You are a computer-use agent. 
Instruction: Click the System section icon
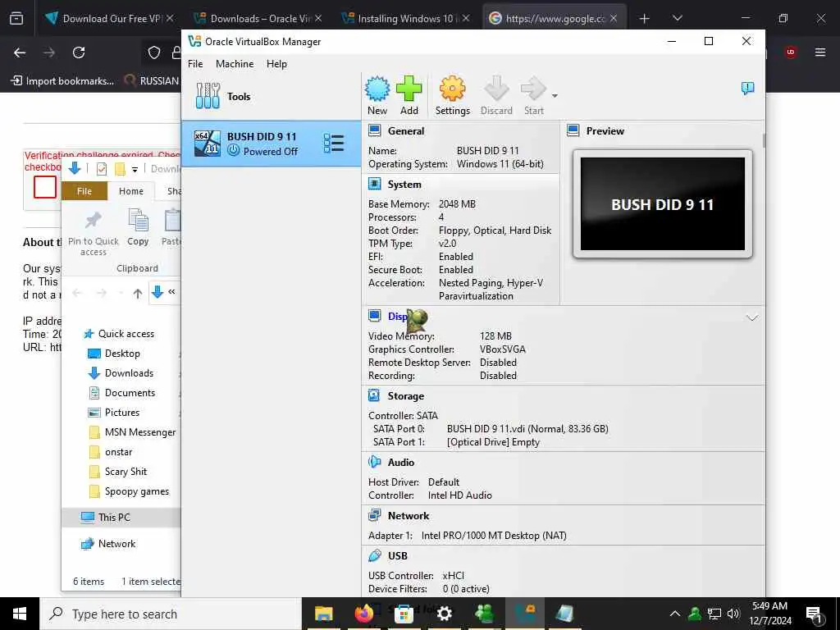click(x=374, y=185)
